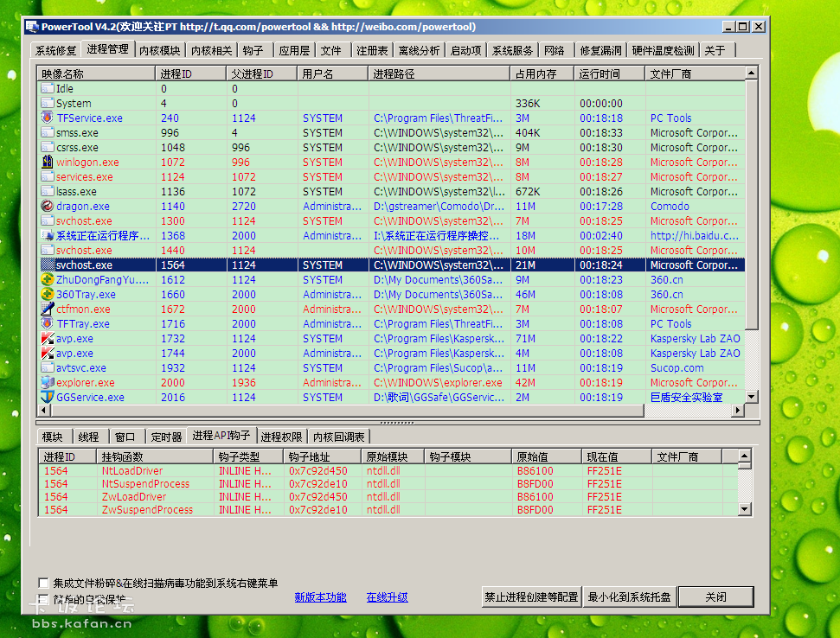Open the 启动项 tab
The width and height of the screenshot is (840, 638).
tap(466, 50)
